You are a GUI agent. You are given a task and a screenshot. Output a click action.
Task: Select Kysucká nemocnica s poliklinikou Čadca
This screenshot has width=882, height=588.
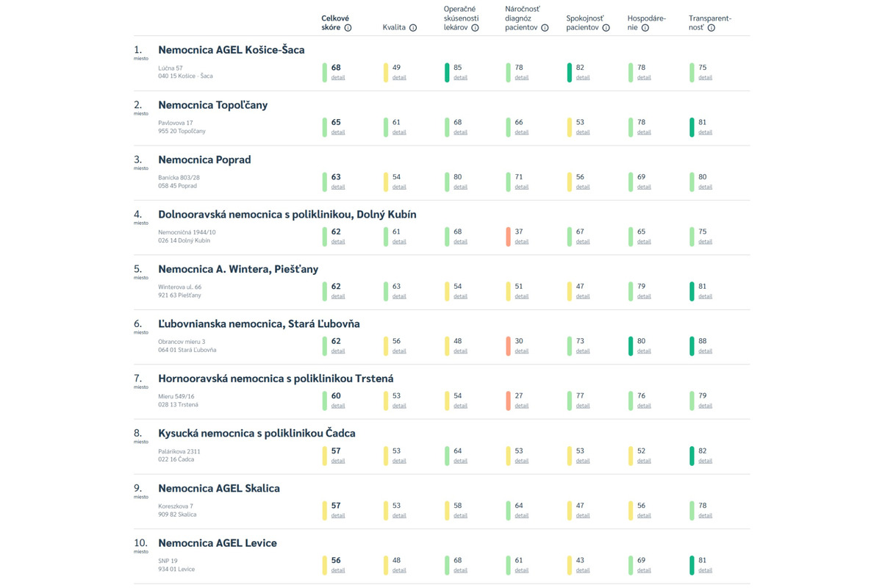pos(257,434)
